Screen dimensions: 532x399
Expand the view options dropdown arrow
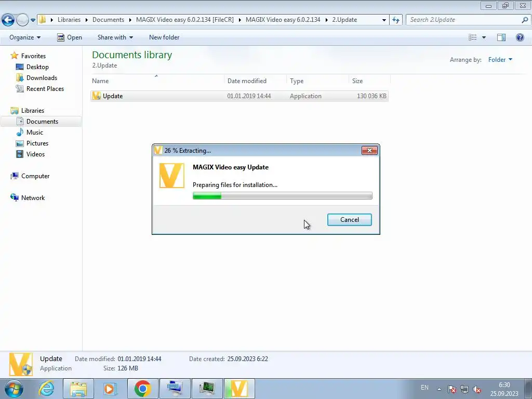coord(484,37)
